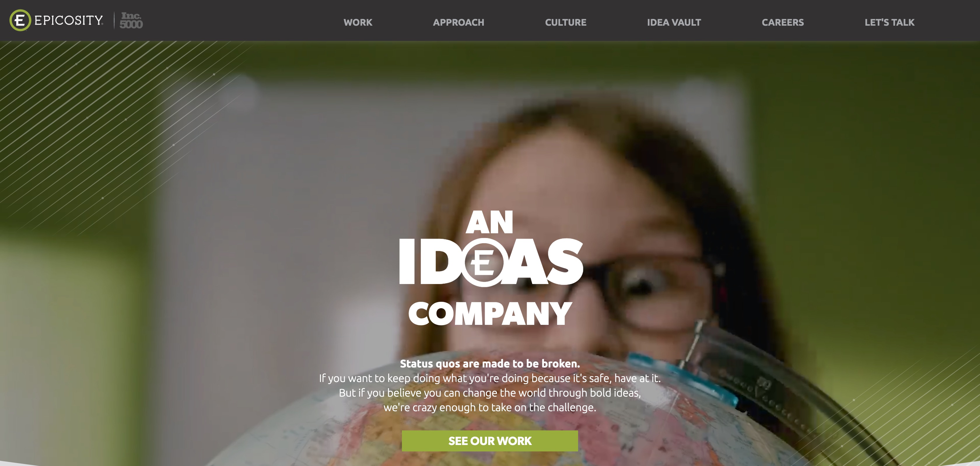This screenshot has height=466, width=980.
Task: Click Let's Talk in the header
Action: click(890, 22)
